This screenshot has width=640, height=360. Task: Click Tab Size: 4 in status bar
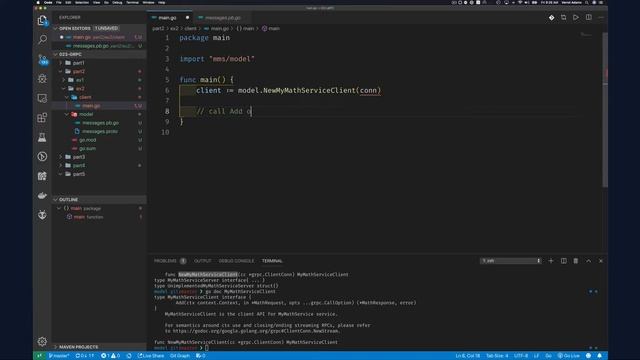(497, 356)
